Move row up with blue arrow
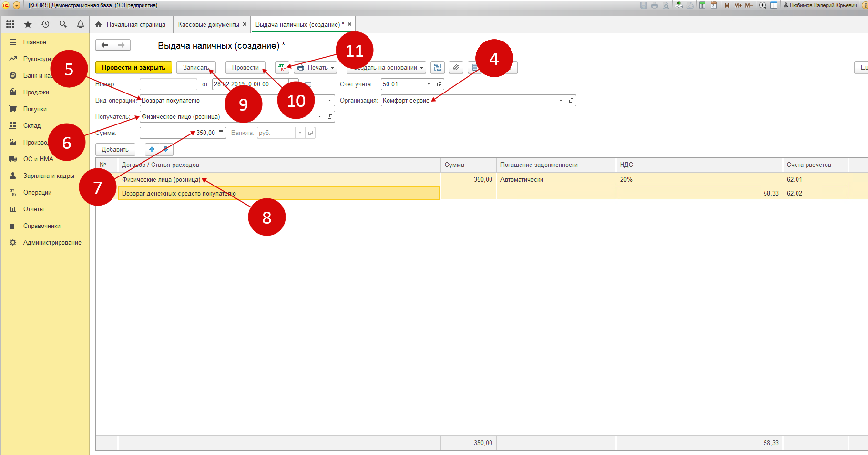Image resolution: width=868 pixels, height=455 pixels. [x=152, y=149]
